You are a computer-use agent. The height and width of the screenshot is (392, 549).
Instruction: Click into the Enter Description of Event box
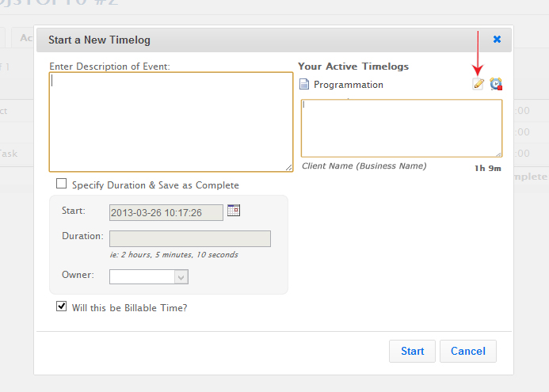point(170,122)
